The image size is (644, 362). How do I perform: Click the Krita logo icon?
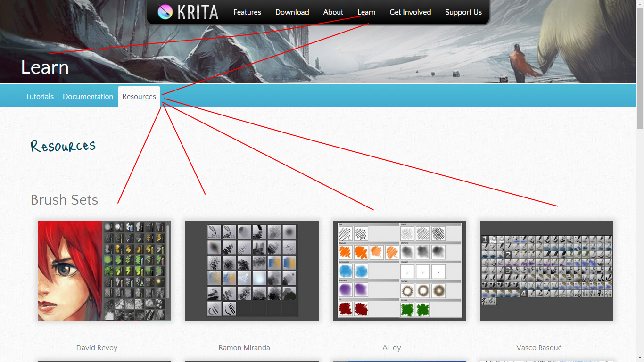pos(165,12)
